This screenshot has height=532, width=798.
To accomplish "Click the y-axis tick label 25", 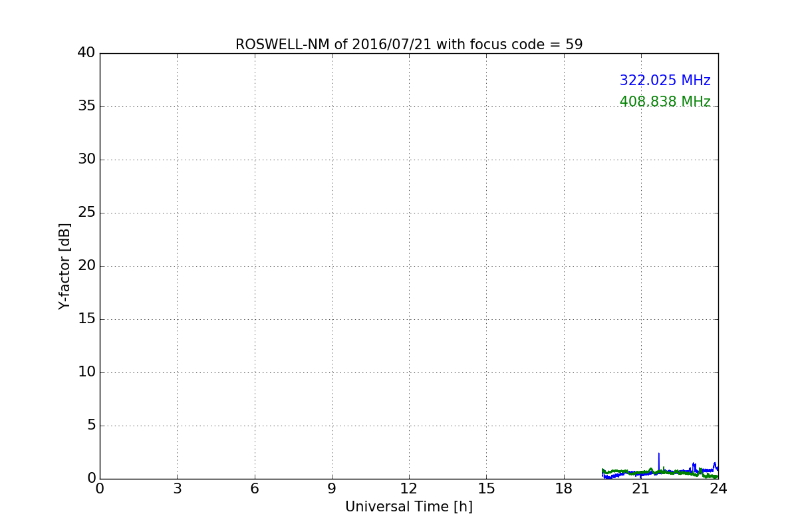I will (x=86, y=212).
